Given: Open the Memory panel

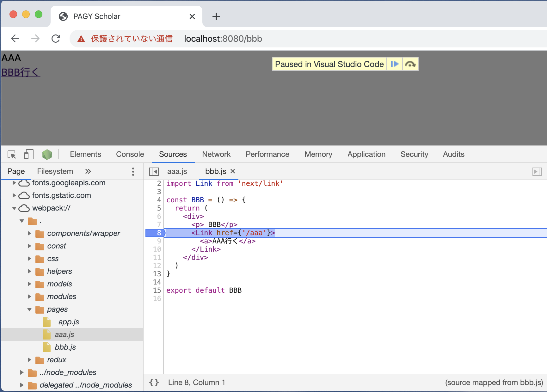Looking at the screenshot, I should click(x=318, y=154).
